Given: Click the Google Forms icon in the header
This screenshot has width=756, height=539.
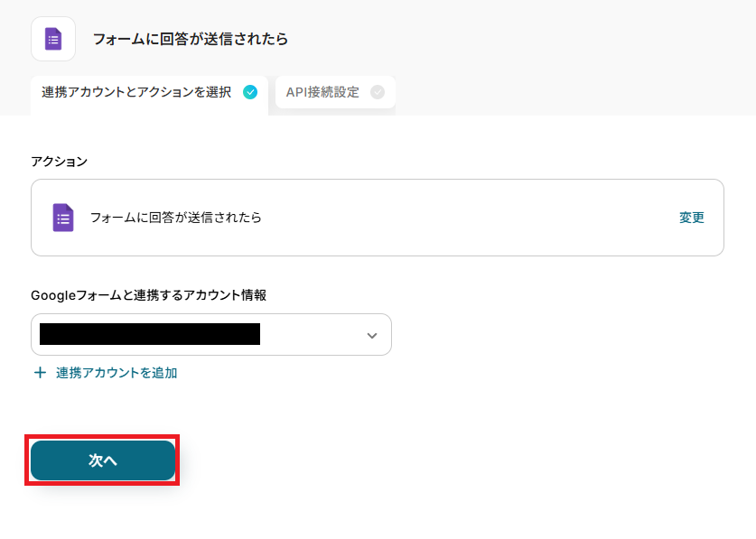Looking at the screenshot, I should click(x=53, y=39).
